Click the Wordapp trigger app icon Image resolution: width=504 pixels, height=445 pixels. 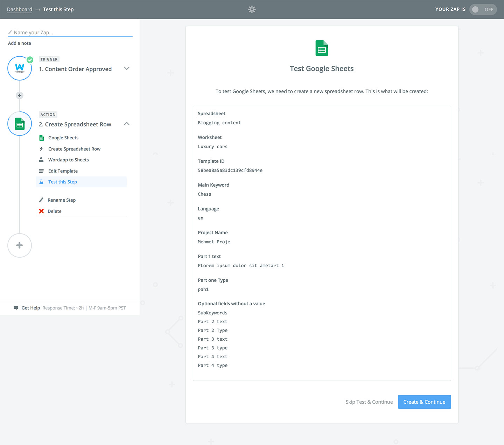tap(20, 68)
